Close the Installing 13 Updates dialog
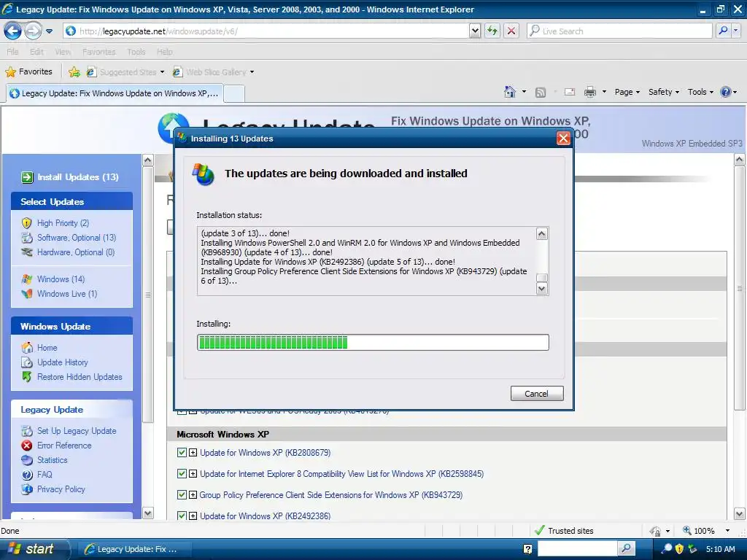Viewport: 747px width, 560px height. click(x=563, y=138)
